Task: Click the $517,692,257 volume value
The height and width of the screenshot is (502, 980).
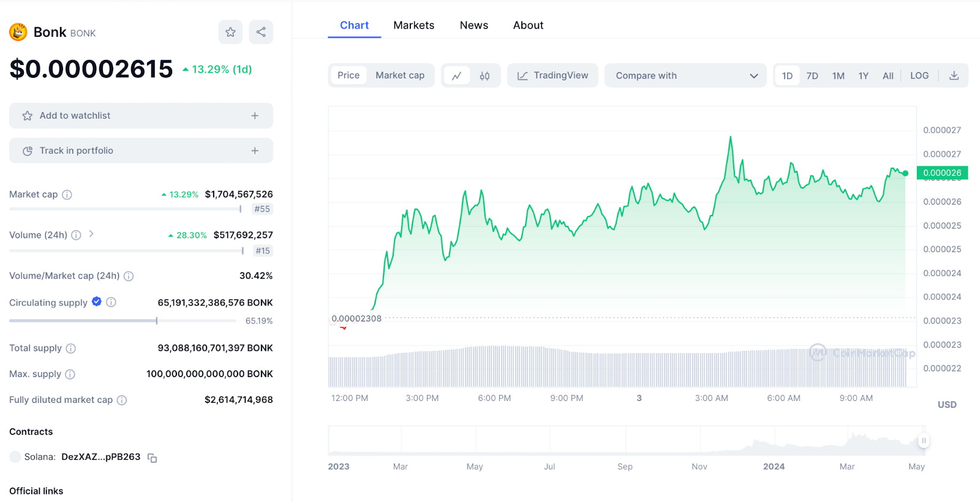Action: coord(243,235)
